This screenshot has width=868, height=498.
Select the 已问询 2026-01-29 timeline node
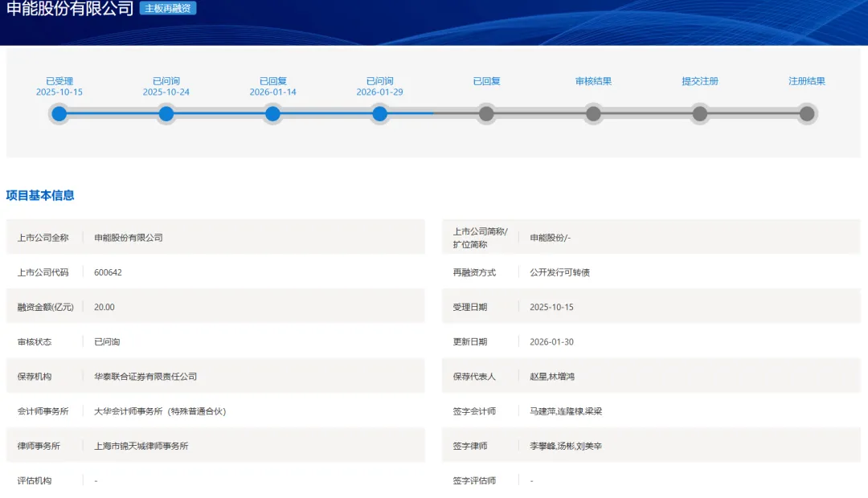[379, 114]
